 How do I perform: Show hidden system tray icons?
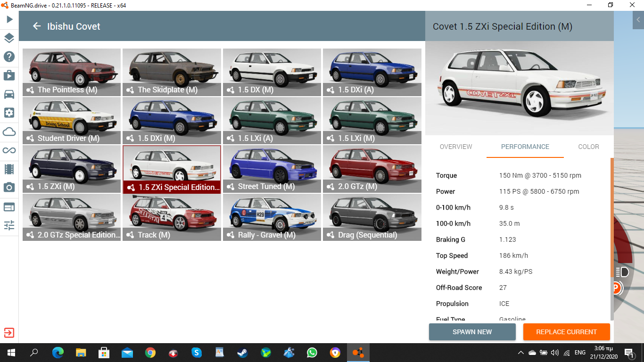(x=521, y=353)
